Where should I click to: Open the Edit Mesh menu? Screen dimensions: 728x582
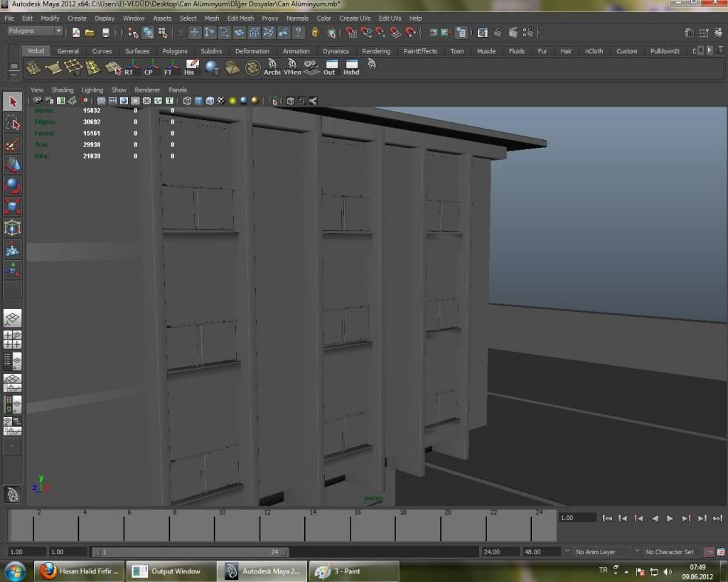240,18
